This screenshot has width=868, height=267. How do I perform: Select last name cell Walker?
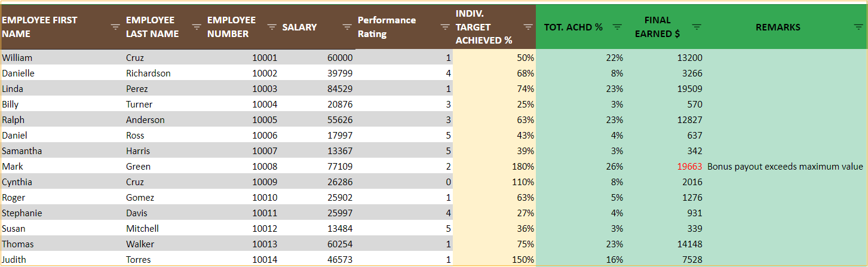click(165, 244)
